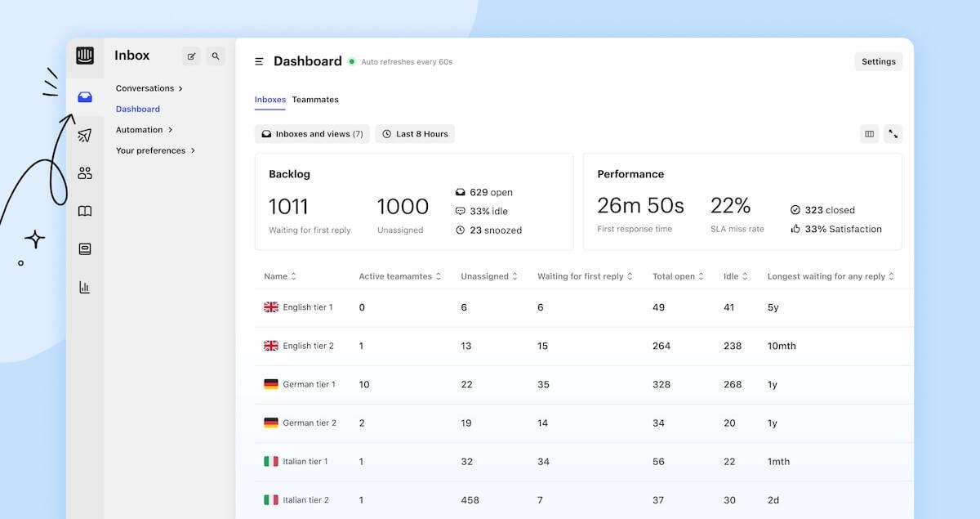Image resolution: width=980 pixels, height=519 pixels.
Task: Click the Contacts people icon in sidebar
Action: 85,172
